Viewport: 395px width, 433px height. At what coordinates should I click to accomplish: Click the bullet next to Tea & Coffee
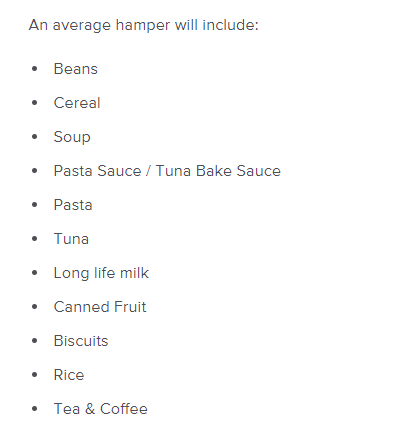pos(34,409)
